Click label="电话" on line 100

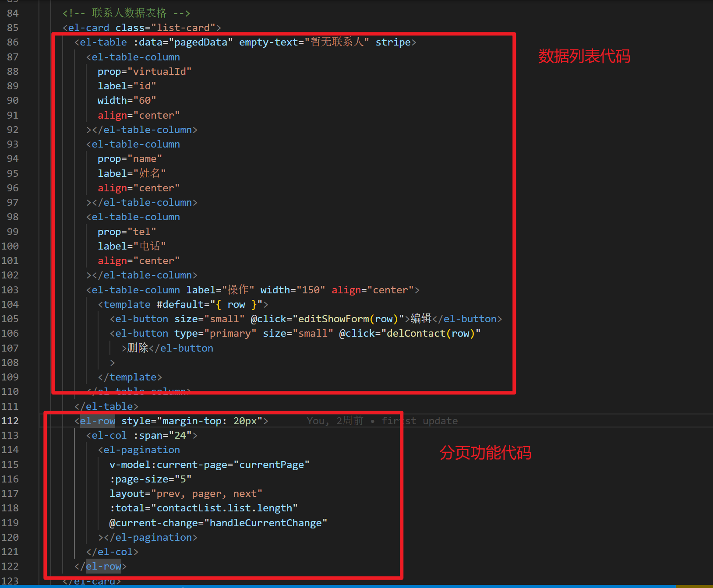132,246
